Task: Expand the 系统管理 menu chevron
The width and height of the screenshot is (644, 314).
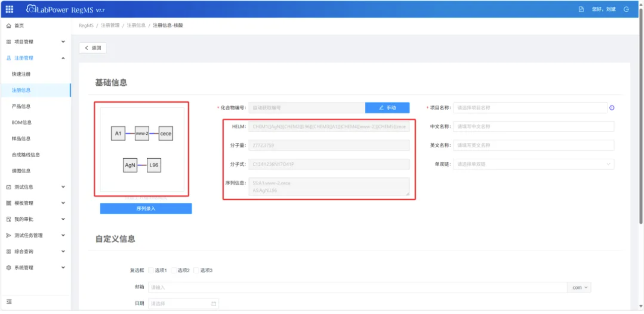Action: click(63, 267)
